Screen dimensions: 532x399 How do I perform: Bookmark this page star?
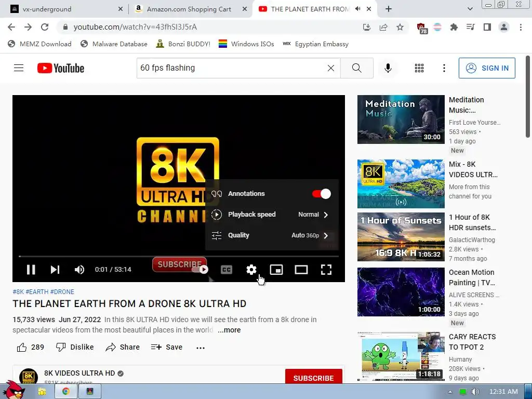[x=400, y=27]
